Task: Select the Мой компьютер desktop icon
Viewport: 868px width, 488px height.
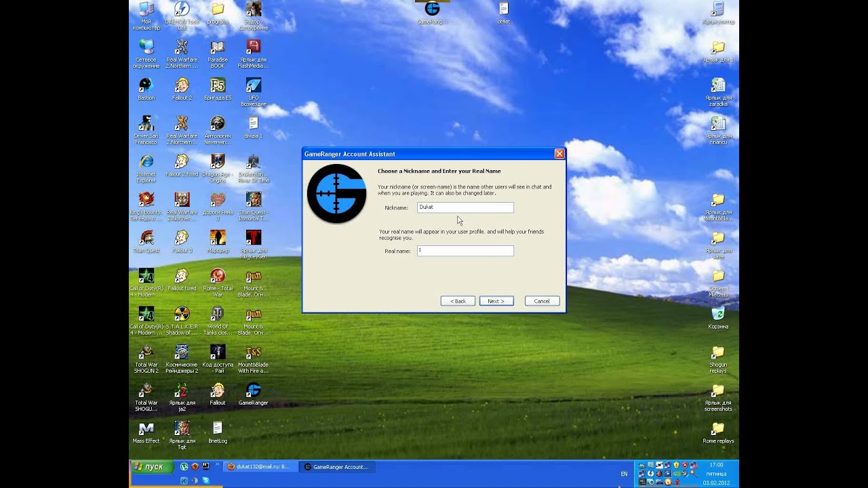Action: (x=146, y=16)
